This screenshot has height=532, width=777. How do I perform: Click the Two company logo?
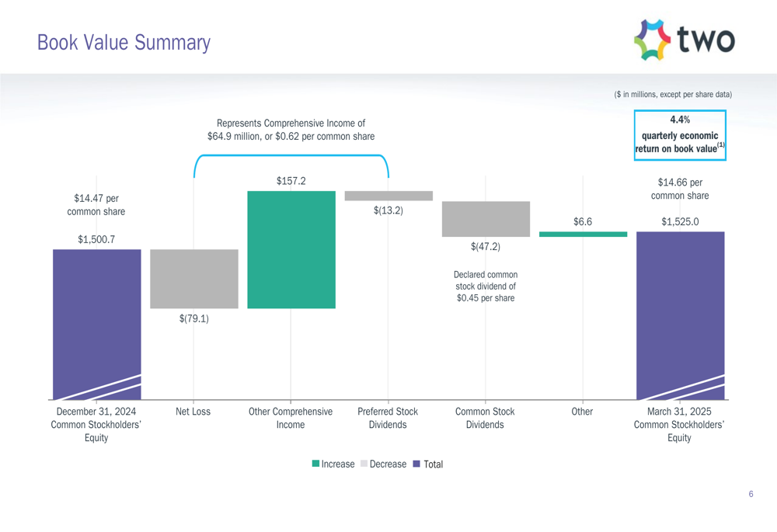coord(685,40)
